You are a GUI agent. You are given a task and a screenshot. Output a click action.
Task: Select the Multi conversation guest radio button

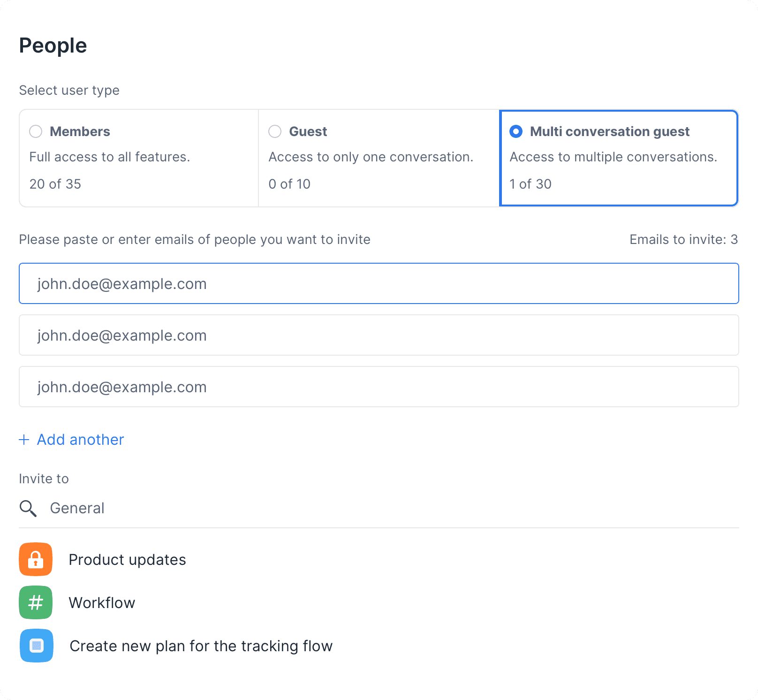click(x=516, y=132)
